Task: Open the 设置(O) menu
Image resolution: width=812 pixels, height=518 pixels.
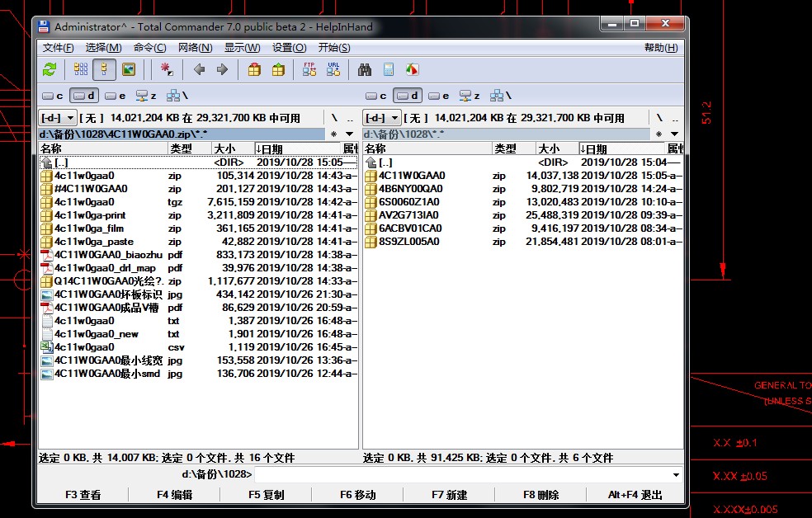Action: click(x=290, y=48)
